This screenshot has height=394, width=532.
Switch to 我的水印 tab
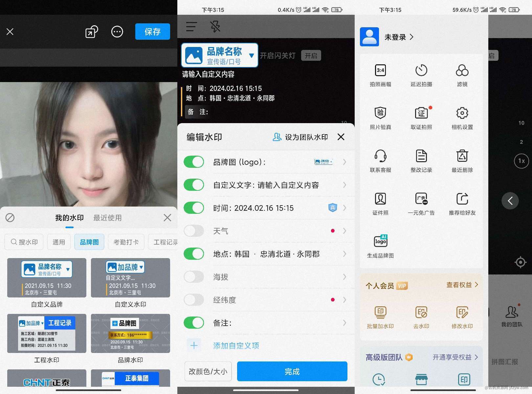pos(69,218)
